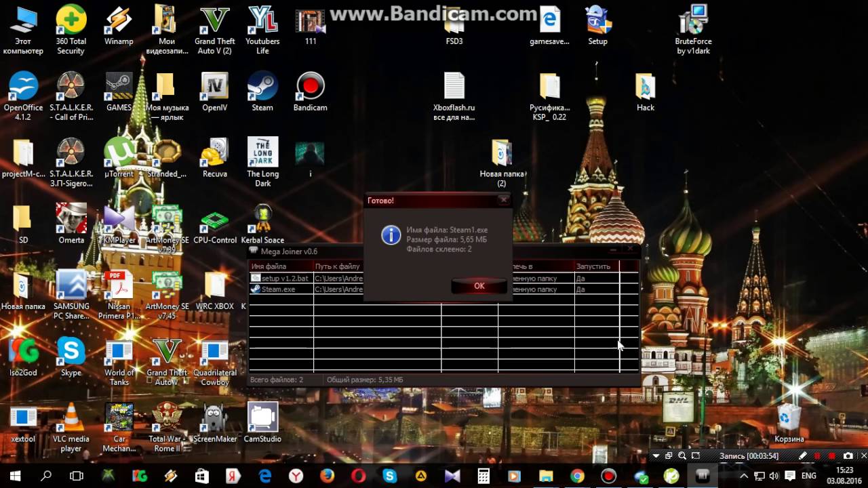This screenshot has width=868, height=488.
Task: Launch Recuva desktop shortcut
Action: coord(214,159)
